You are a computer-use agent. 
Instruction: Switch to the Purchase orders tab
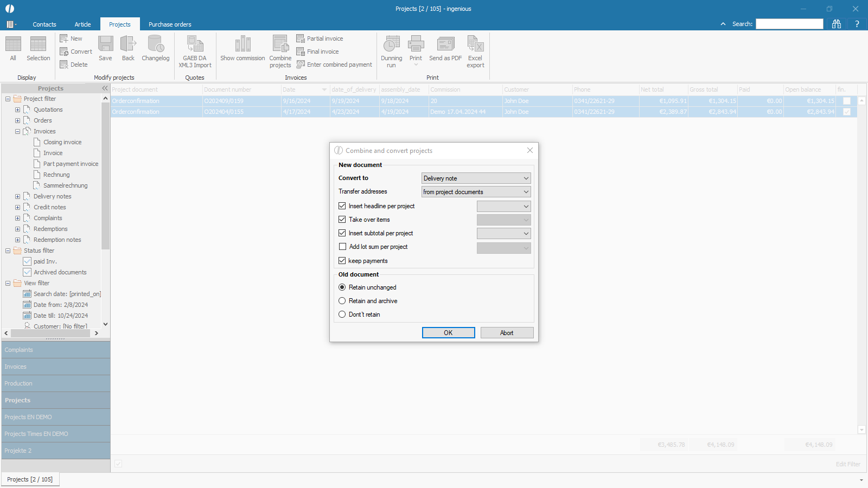pos(170,24)
